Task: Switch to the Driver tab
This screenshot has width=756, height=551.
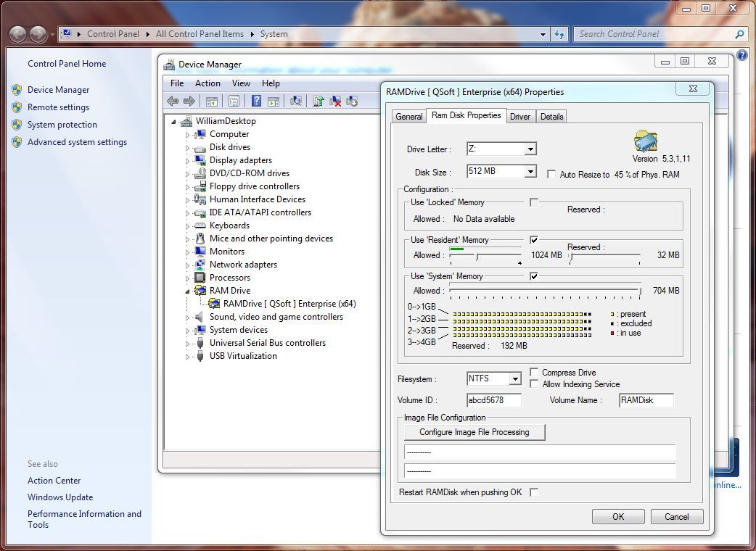Action: click(519, 117)
